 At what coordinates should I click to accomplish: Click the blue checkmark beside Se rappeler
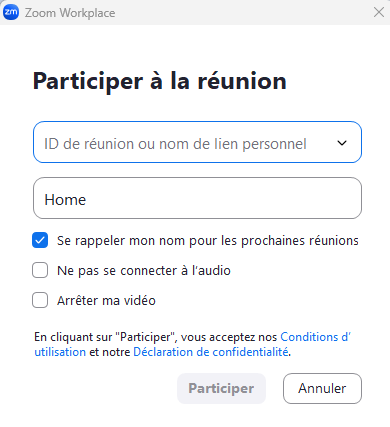point(40,240)
